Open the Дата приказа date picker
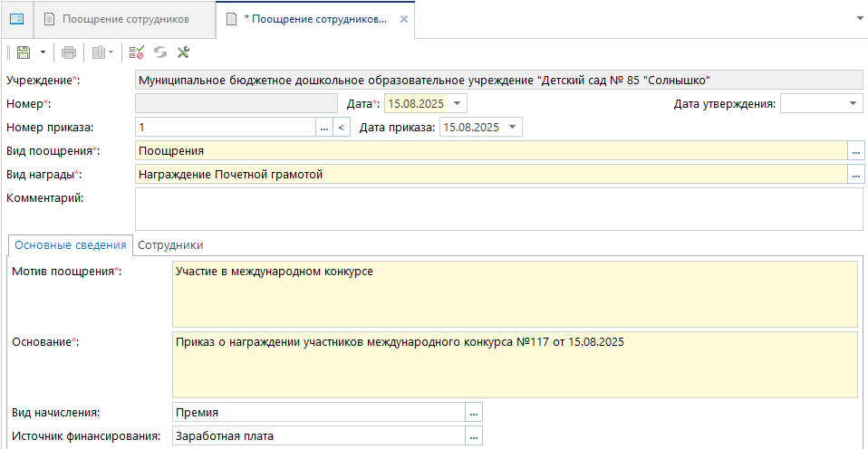The height and width of the screenshot is (449, 868). coord(514,128)
